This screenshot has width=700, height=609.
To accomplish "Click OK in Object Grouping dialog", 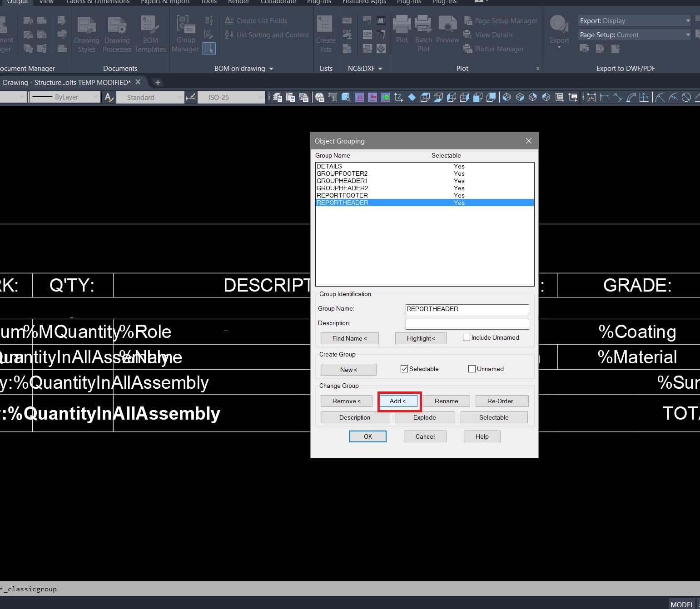I will pos(368,436).
